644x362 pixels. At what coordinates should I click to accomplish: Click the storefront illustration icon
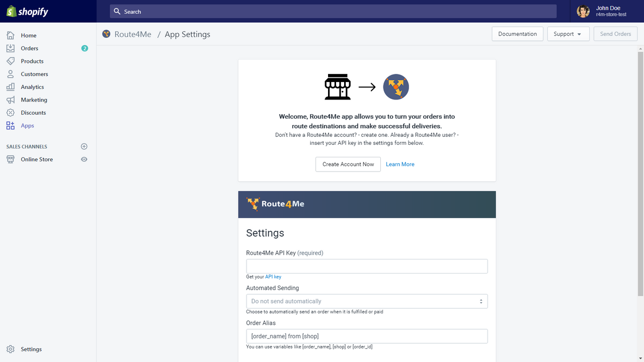pyautogui.click(x=338, y=87)
